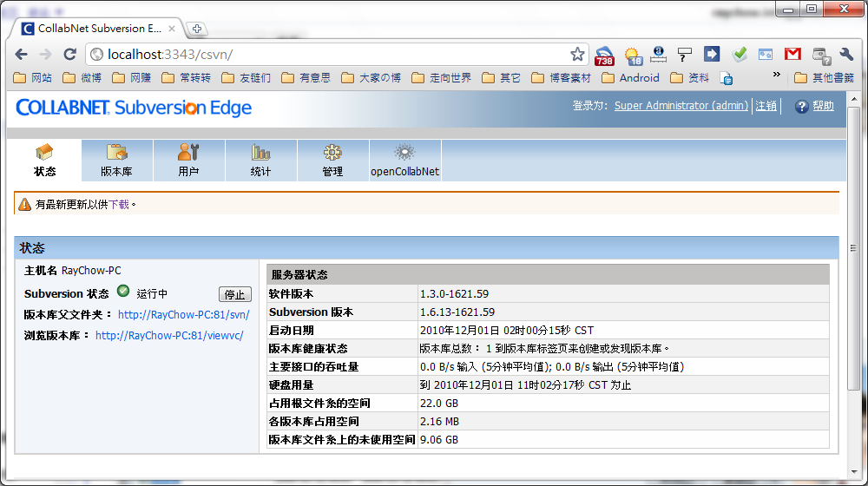The image size is (868, 486).
Task: Open the 有意思 bookmark folder
Action: pyautogui.click(x=306, y=78)
